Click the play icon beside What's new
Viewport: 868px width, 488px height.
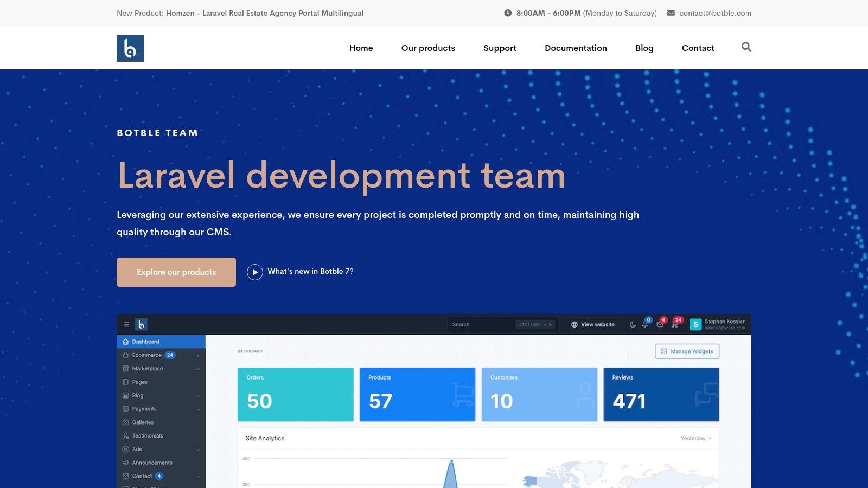(x=255, y=272)
